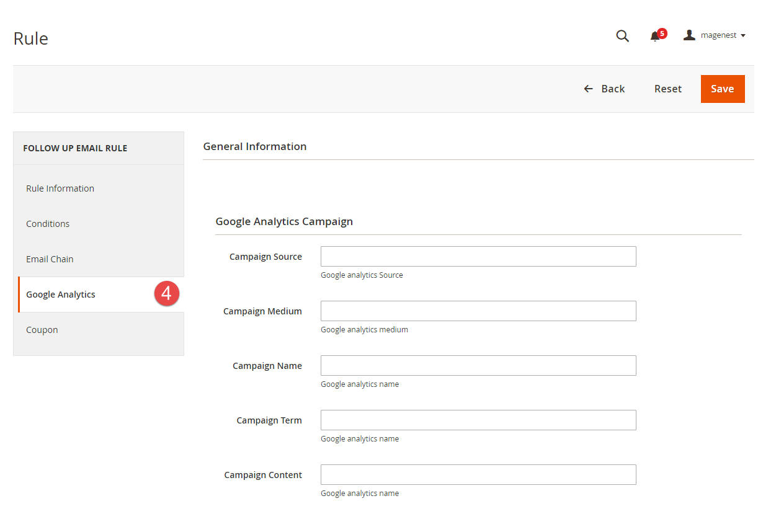The width and height of the screenshot is (758, 532).
Task: Focus the Campaign Source input field
Action: 478,257
